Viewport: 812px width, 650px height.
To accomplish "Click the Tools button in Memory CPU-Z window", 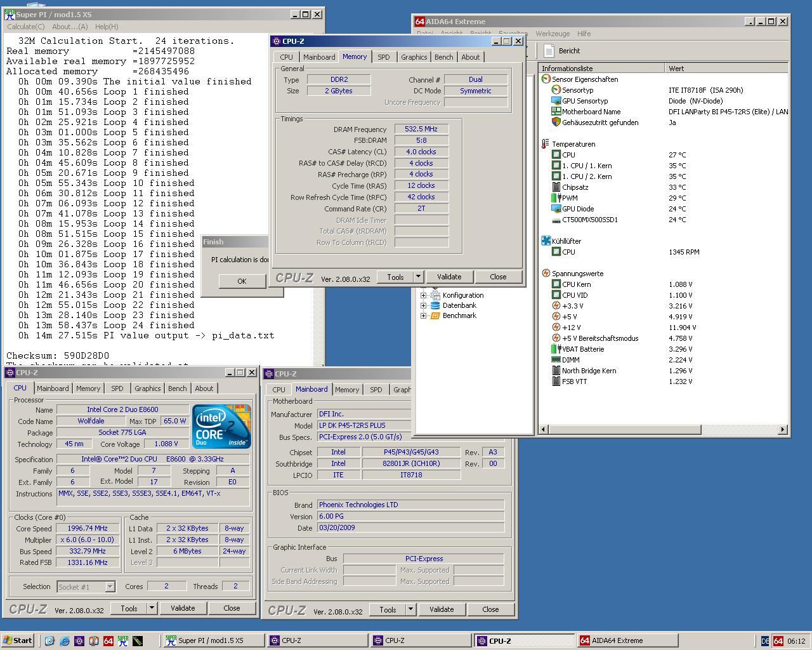I will coord(395,277).
